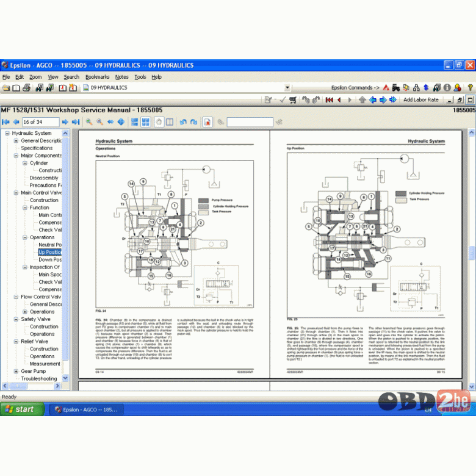Click the open book icon in the toolbar
Viewport: 476px width, 476px height.
pyautogui.click(x=16, y=88)
